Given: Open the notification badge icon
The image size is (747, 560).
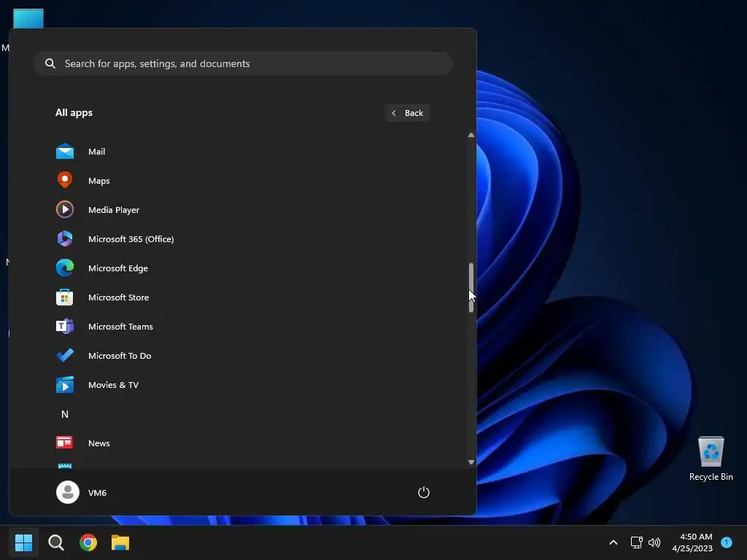Looking at the screenshot, I should 727,542.
